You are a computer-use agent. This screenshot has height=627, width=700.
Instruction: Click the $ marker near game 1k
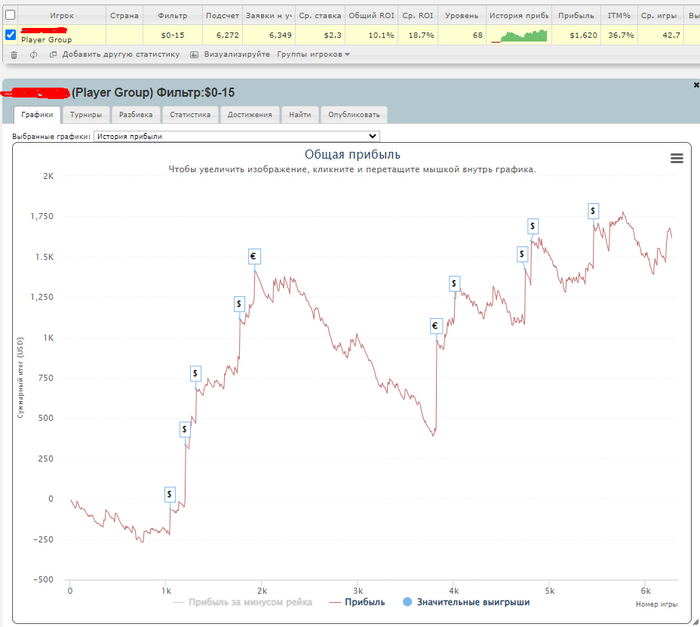[169, 494]
